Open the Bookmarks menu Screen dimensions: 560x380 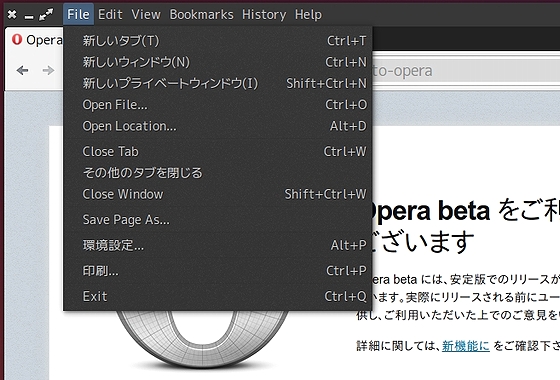click(201, 14)
